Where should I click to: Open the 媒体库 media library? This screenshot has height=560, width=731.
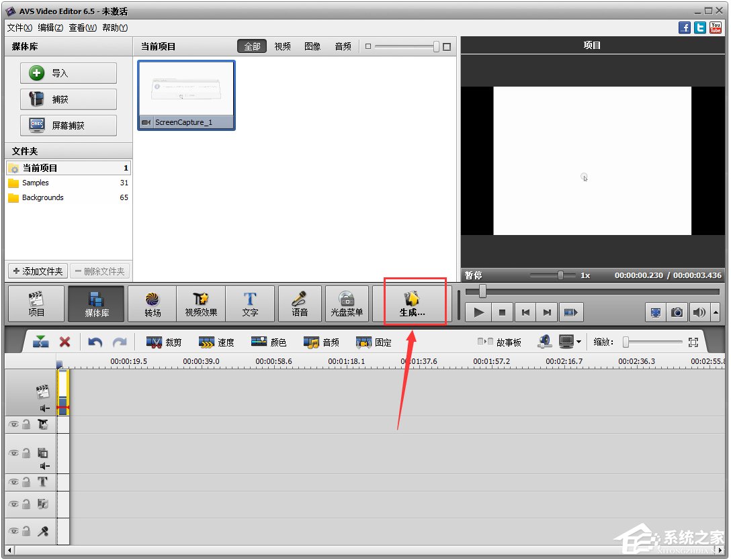pyautogui.click(x=97, y=304)
